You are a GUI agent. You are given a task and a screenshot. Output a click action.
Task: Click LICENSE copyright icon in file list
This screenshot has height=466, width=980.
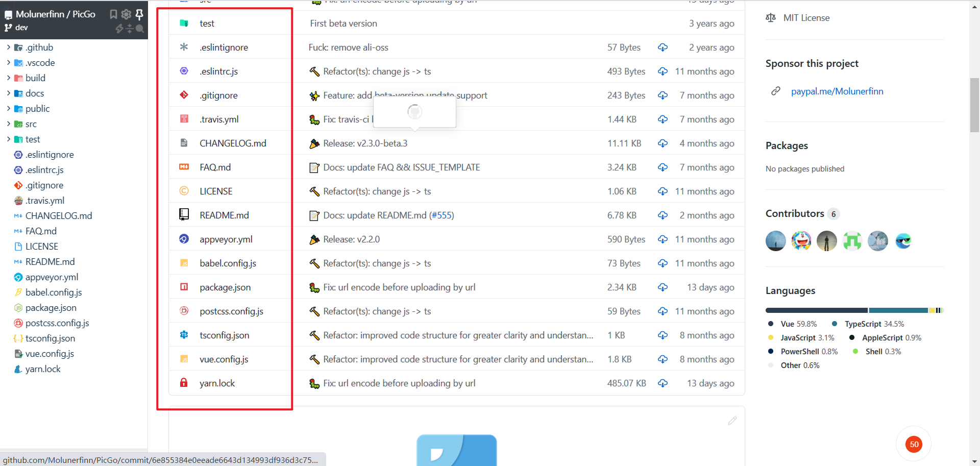tap(184, 191)
